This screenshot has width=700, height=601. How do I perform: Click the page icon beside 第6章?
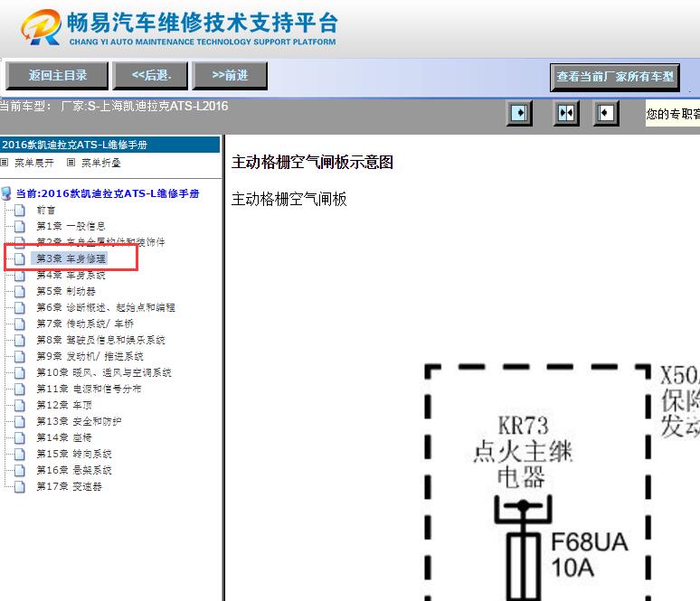(x=20, y=307)
